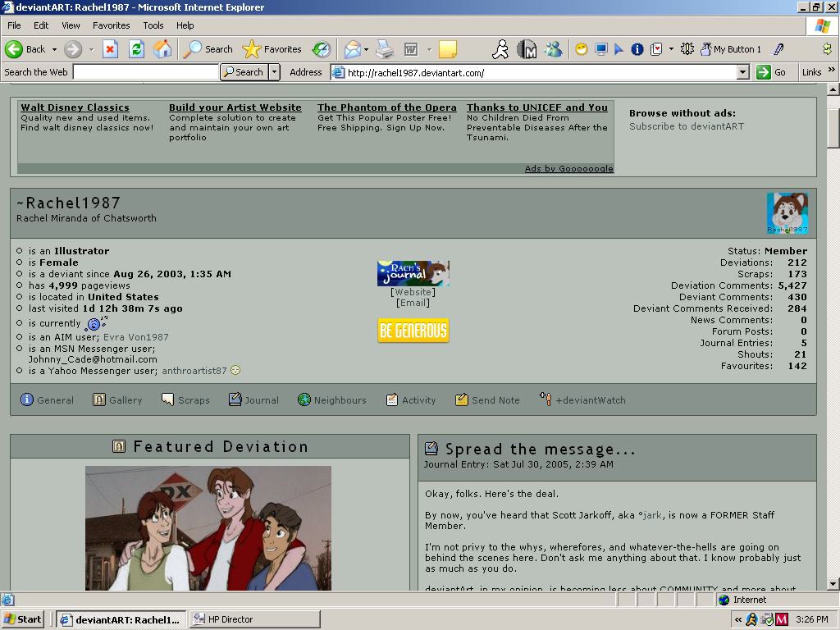
Task: Click Subscribe to deviantART link
Action: pyautogui.click(x=687, y=126)
